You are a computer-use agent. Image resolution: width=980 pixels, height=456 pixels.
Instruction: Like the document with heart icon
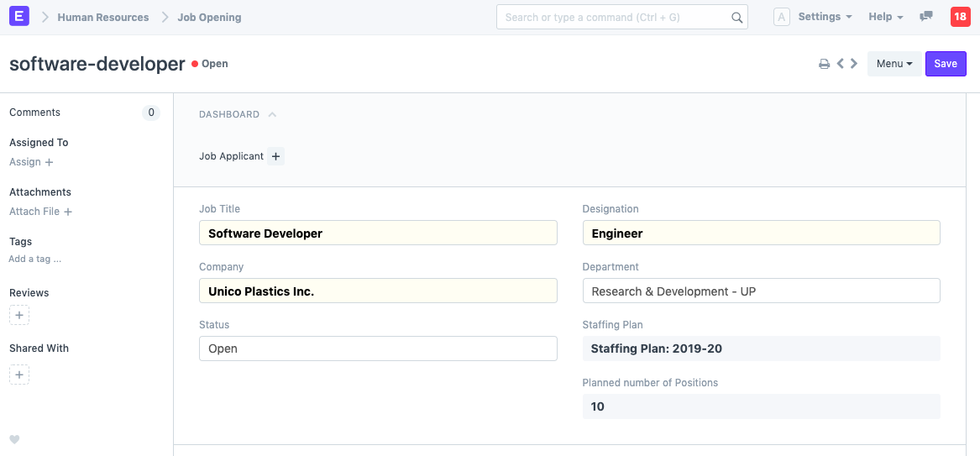pyautogui.click(x=14, y=439)
